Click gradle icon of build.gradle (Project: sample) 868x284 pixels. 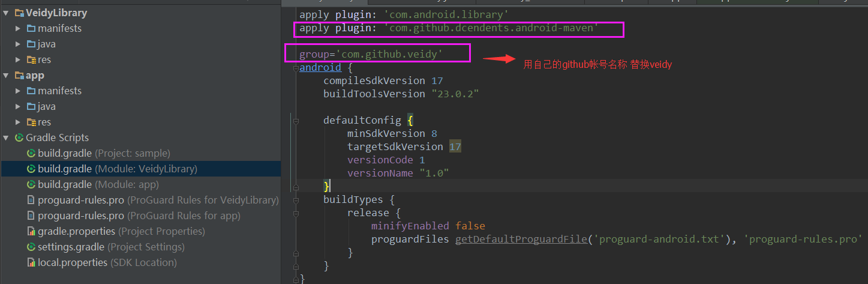(x=31, y=153)
